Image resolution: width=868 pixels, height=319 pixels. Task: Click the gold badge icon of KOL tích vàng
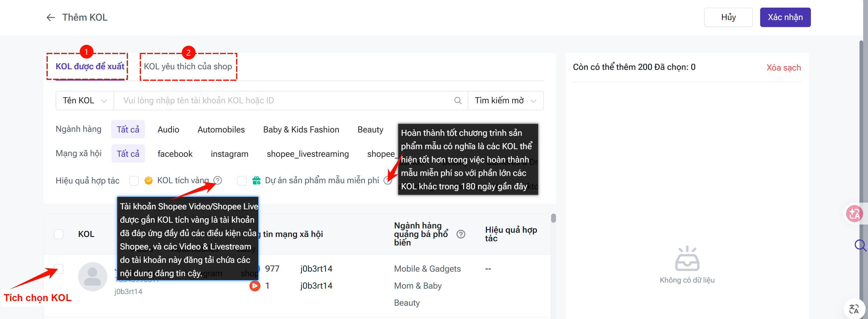point(148,180)
